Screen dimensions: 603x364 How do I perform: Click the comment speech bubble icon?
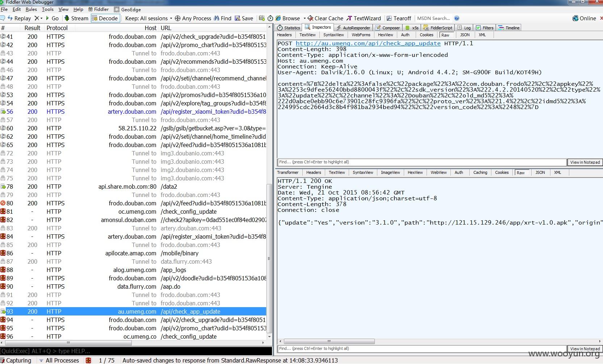pos(3,18)
